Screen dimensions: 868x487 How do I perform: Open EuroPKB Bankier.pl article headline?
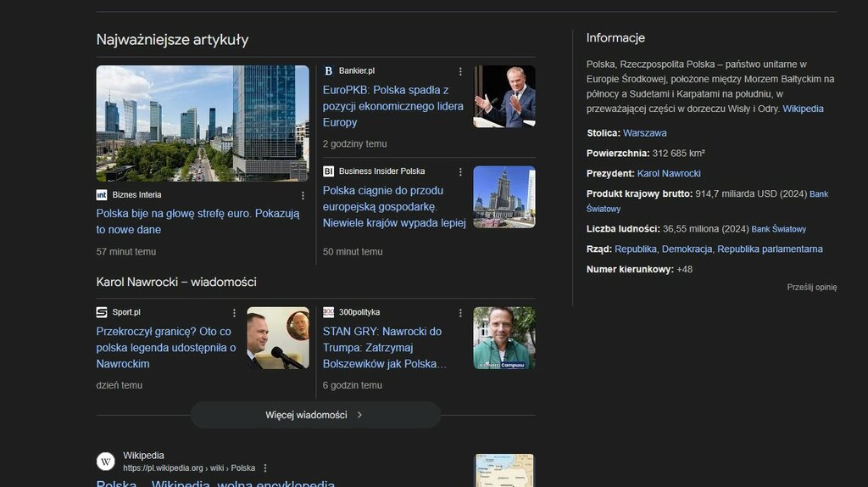click(x=392, y=106)
